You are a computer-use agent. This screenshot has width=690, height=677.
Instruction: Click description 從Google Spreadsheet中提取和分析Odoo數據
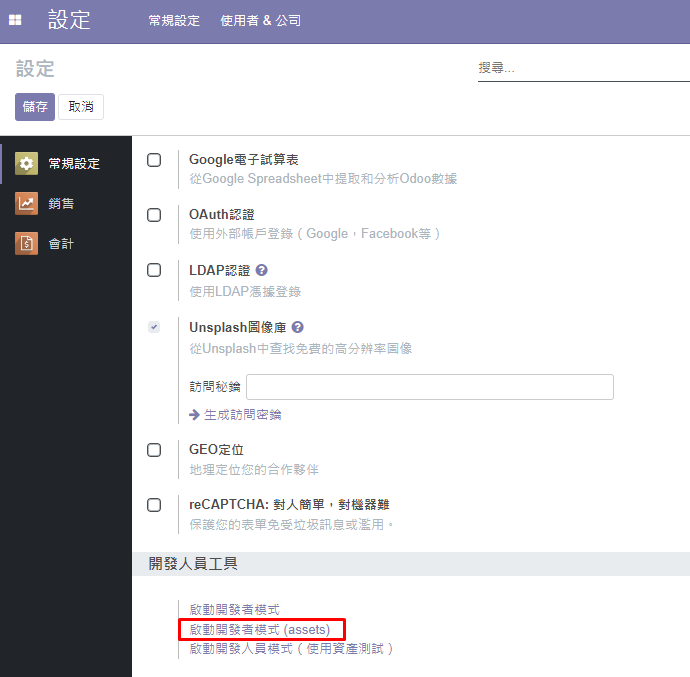click(x=323, y=179)
